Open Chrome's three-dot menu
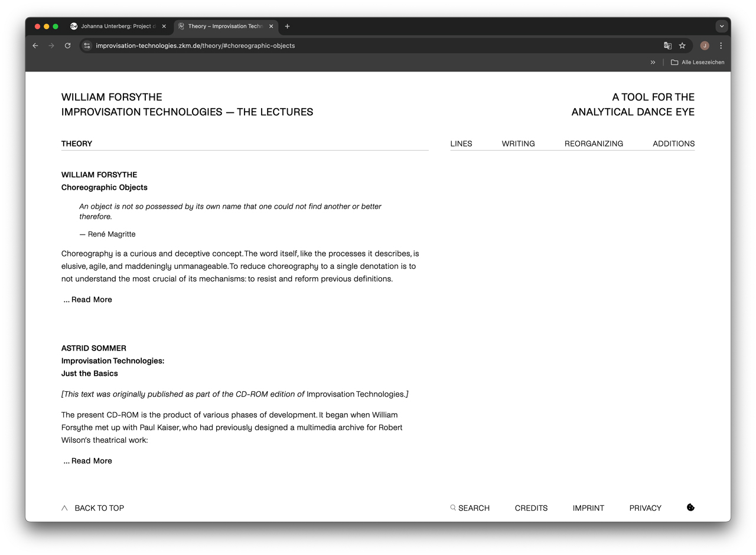The width and height of the screenshot is (756, 555). (721, 45)
